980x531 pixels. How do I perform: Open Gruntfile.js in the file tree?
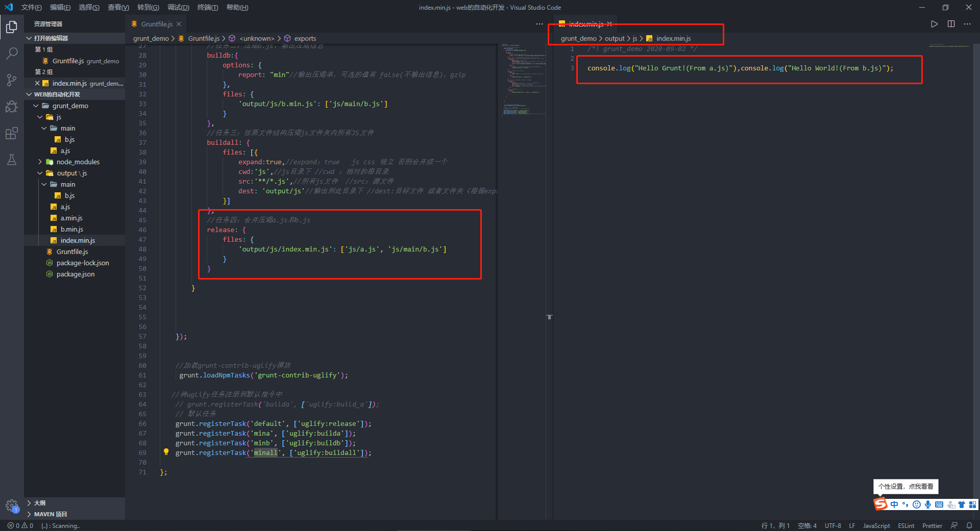coord(75,251)
